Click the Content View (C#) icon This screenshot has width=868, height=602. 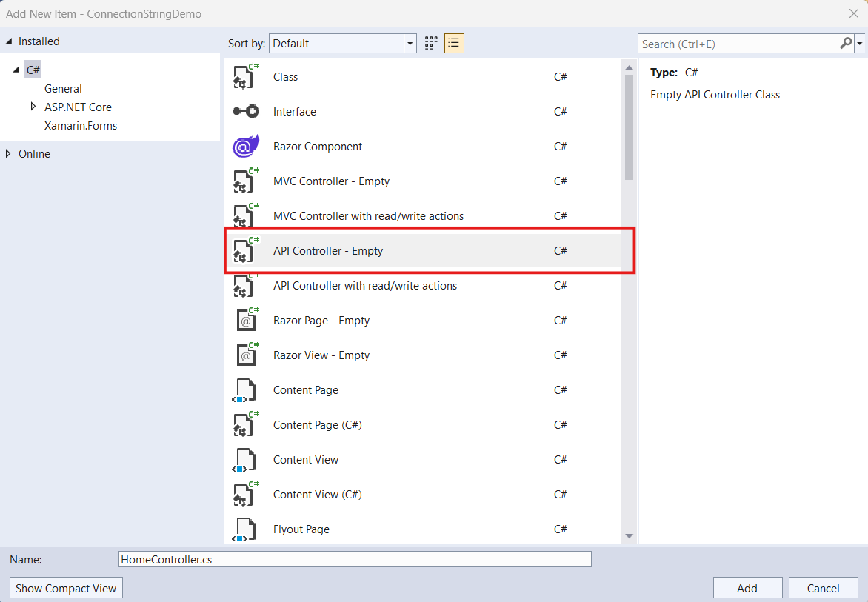[246, 494]
